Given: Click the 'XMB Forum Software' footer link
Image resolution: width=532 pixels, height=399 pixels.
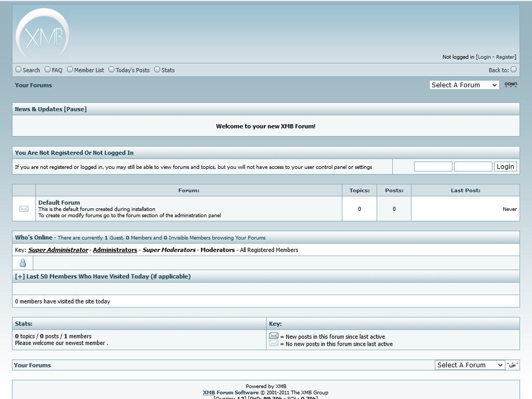Looking at the screenshot, I should [x=231, y=393].
